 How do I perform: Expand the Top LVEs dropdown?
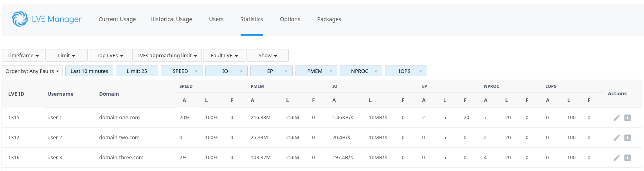(x=110, y=55)
